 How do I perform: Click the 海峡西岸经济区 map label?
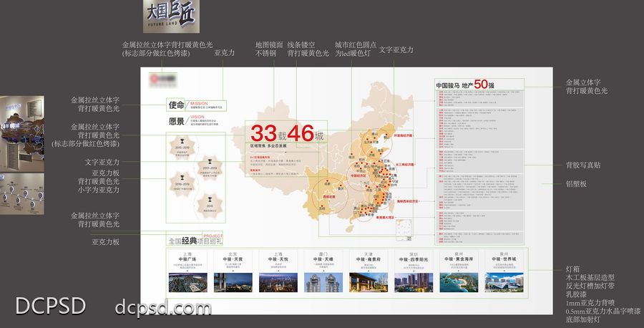(407, 201)
